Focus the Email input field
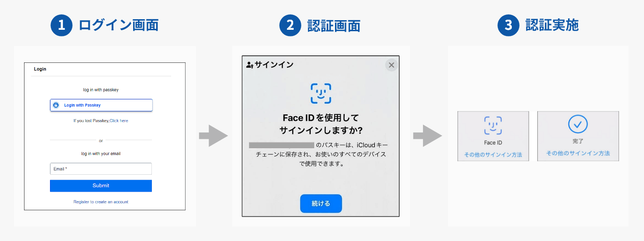Screen dimensions: 644x241 click(x=101, y=169)
